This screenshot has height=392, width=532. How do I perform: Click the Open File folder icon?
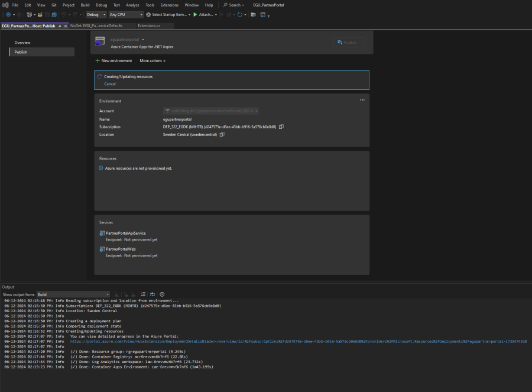coord(40,15)
